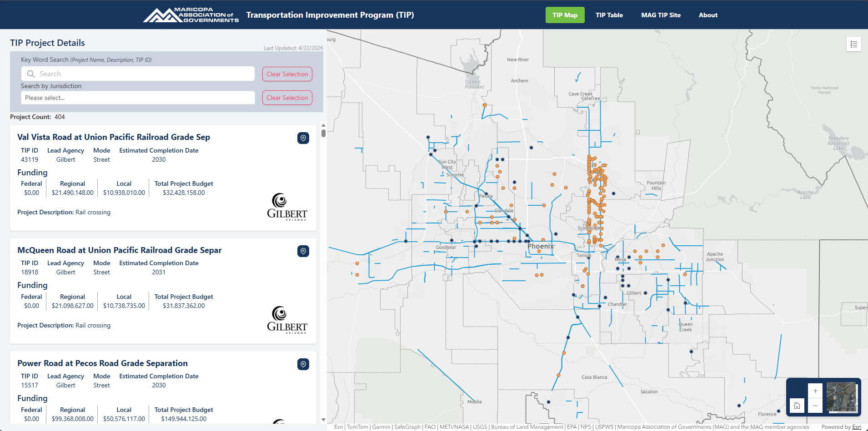The image size is (868, 431).
Task: Locate Power Road at Pecos project on map
Action: tap(303, 364)
